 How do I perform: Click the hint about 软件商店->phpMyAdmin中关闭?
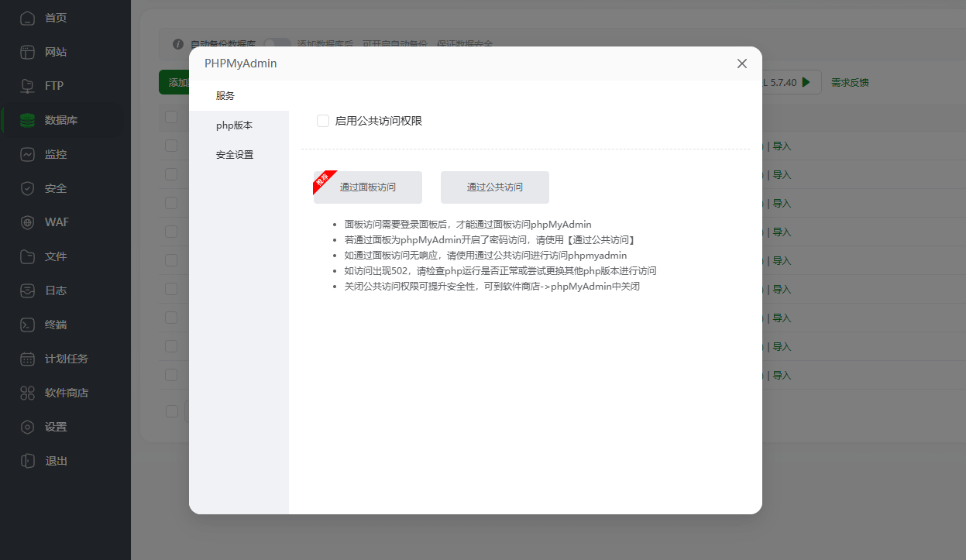point(492,287)
